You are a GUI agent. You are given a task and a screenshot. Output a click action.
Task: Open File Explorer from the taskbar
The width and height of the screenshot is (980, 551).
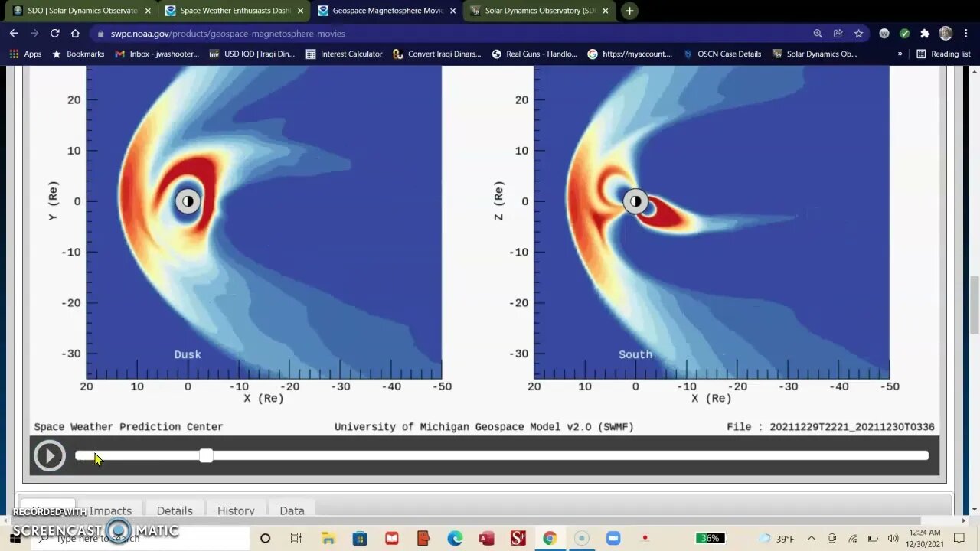coord(328,539)
